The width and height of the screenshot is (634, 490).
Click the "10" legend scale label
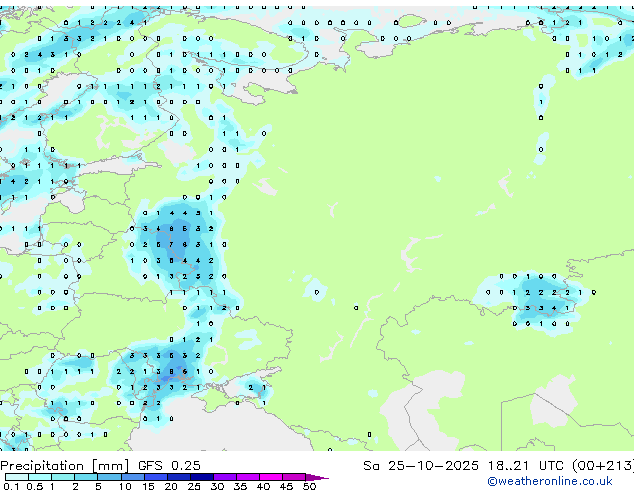[125, 486]
